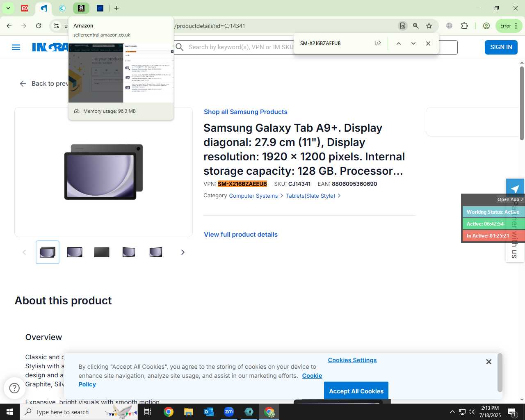Image resolution: width=525 pixels, height=420 pixels.
Task: Open File Explorer from taskbar
Action: point(188,412)
